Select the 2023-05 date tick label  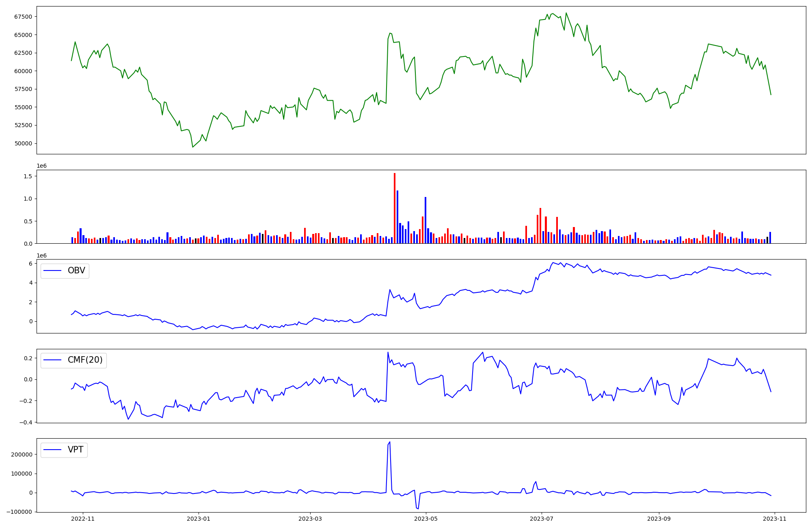(x=426, y=519)
